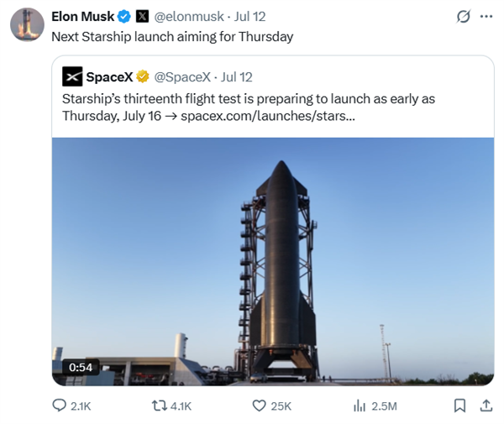
Task: Open view analytics bar chart icon
Action: pyautogui.click(x=360, y=406)
